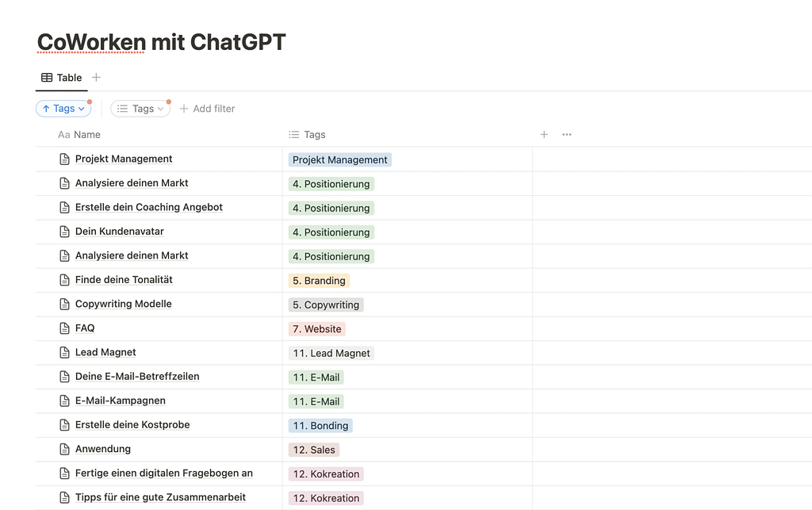Click the Add filter button
The width and height of the screenshot is (812, 510).
point(207,109)
